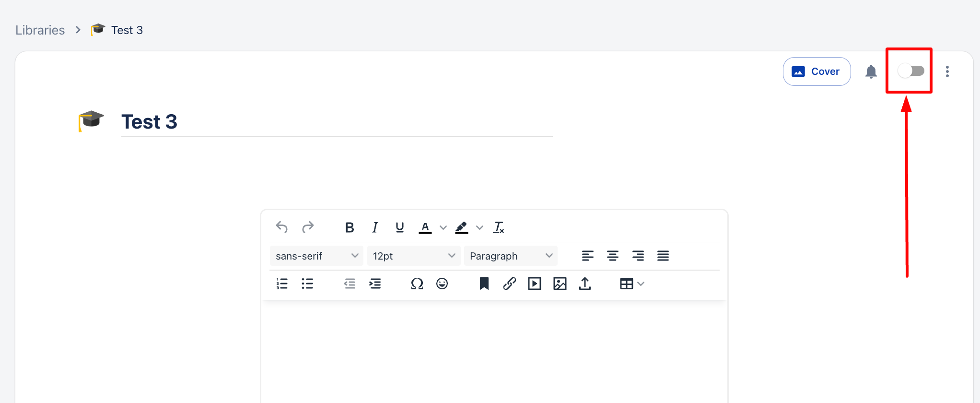Expand the Paragraph block format dropdown

tap(511, 256)
